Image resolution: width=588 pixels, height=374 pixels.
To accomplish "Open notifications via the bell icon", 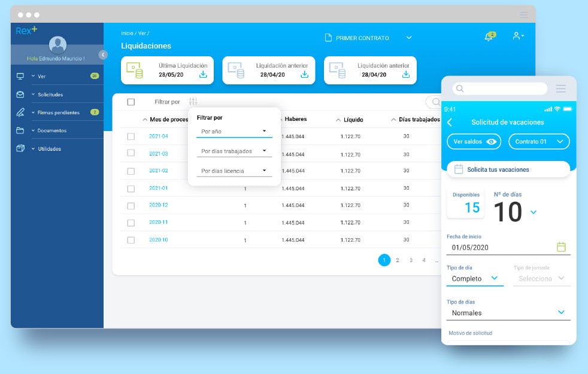I will click(490, 36).
